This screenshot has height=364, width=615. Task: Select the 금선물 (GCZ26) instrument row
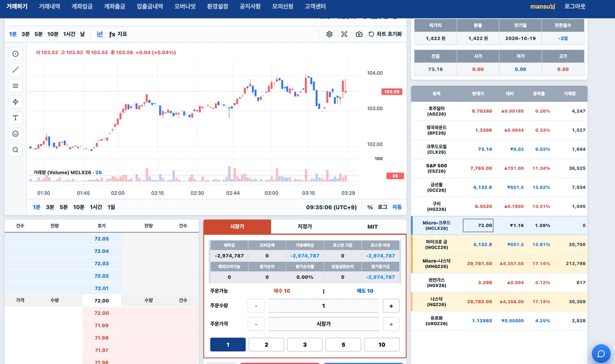pos(499,187)
